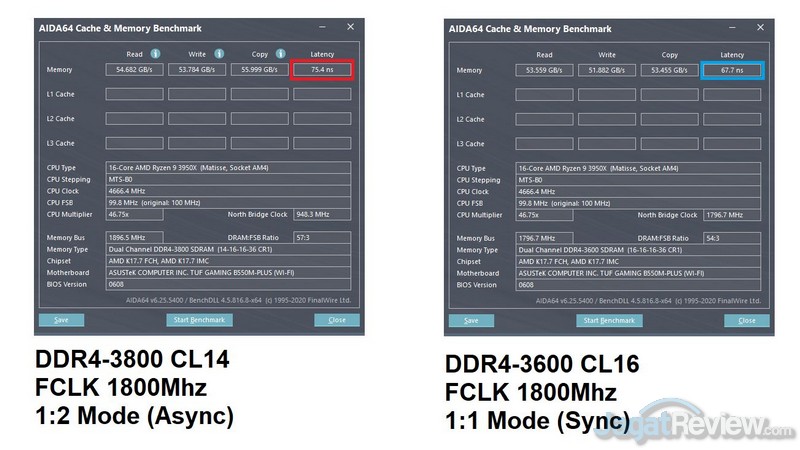Select memory copy value 53.455 GB/s
Viewport: 800px width, 450px height.
coord(669,70)
